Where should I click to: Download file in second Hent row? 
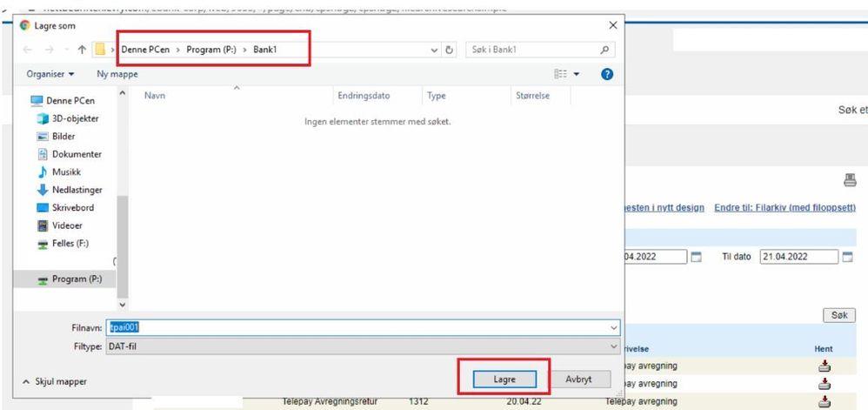pos(825,383)
